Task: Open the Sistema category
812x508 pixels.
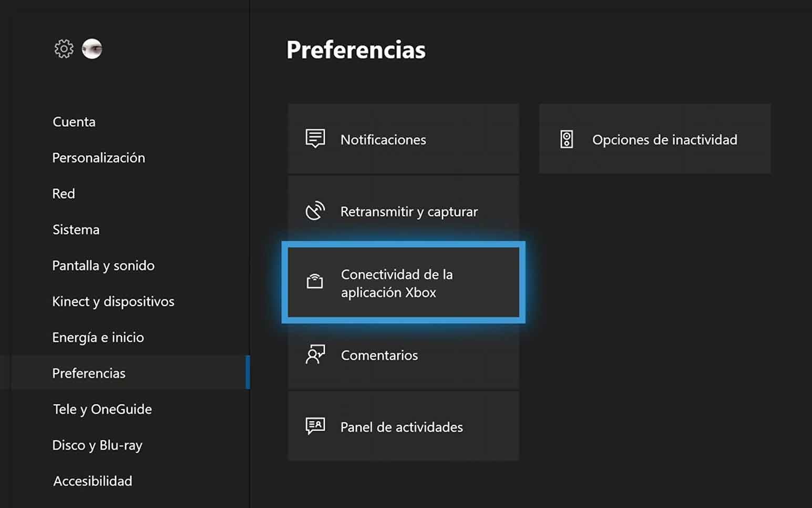Action: tap(76, 230)
